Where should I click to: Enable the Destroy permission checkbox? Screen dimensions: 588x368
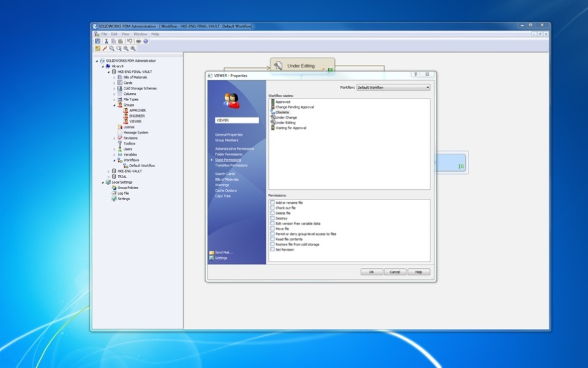(x=273, y=218)
